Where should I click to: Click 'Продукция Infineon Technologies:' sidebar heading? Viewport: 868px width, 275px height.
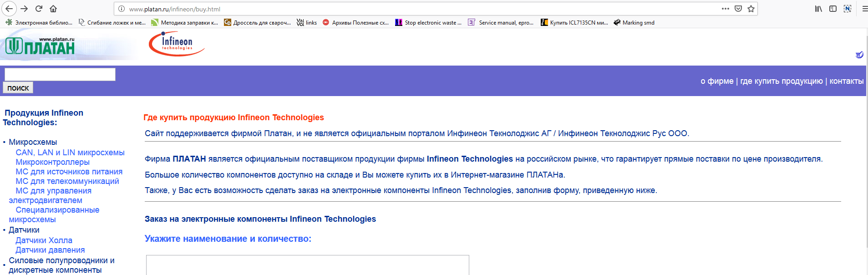[43, 117]
